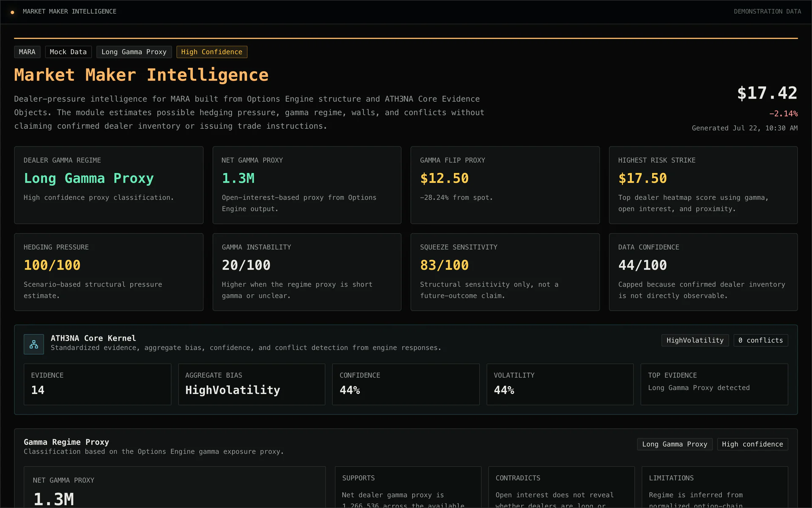Click the Generated Jul 22, 10:30 AM timestamp

coord(745,128)
